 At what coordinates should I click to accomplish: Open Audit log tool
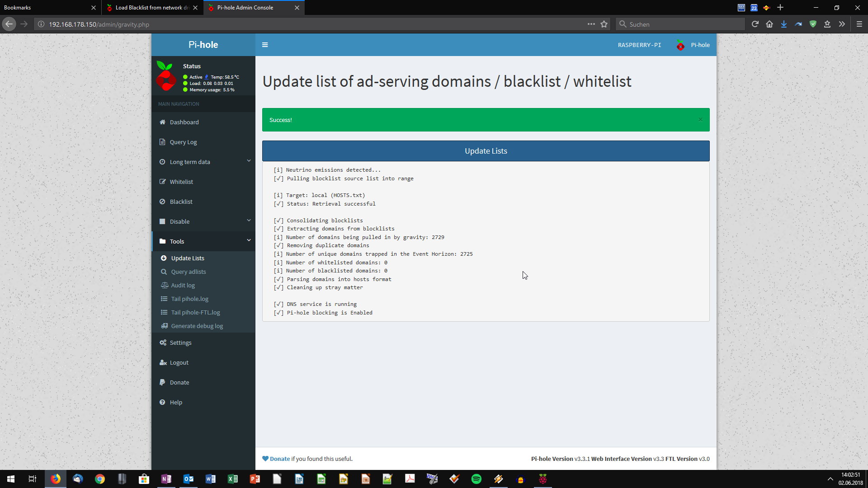tap(183, 285)
